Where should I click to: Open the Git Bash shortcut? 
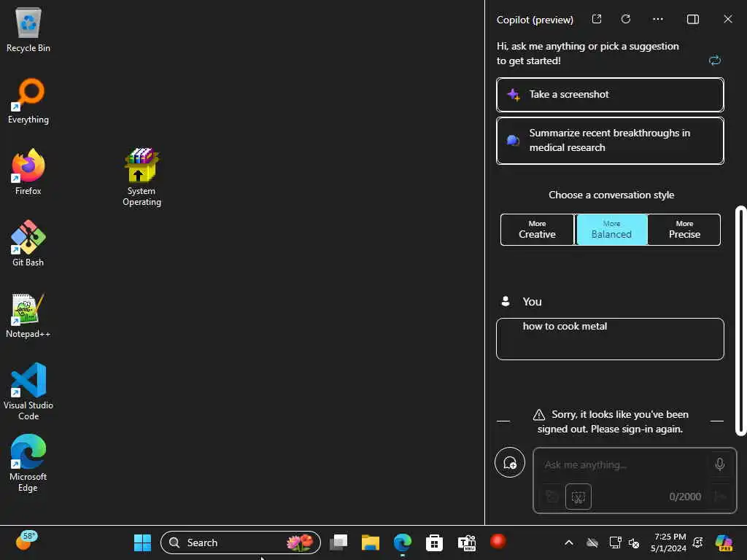click(x=28, y=244)
